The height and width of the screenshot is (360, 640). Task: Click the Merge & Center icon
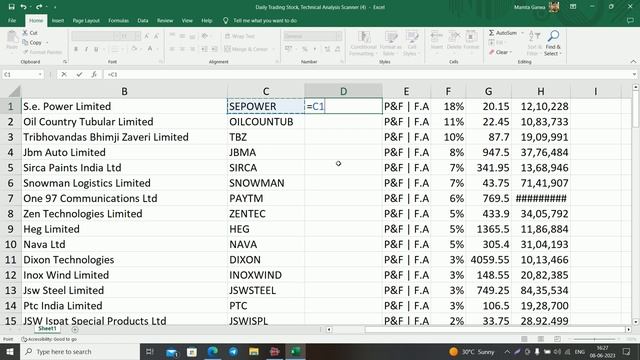point(227,49)
